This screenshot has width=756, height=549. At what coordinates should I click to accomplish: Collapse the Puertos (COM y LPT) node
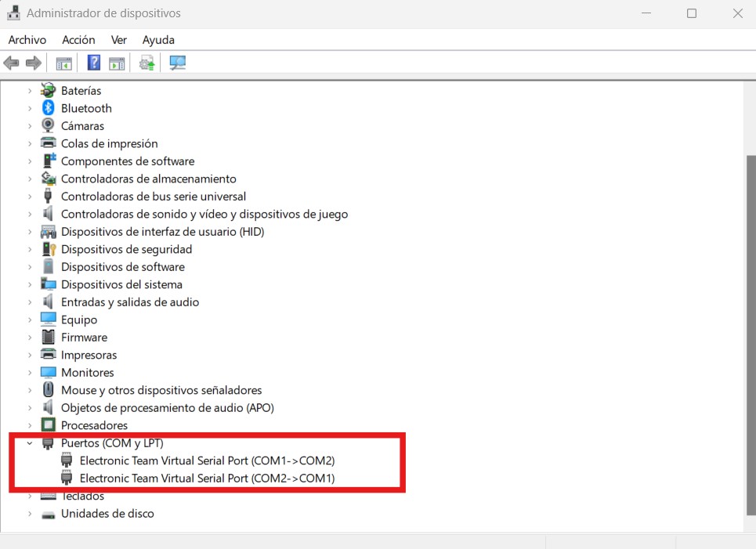point(30,443)
